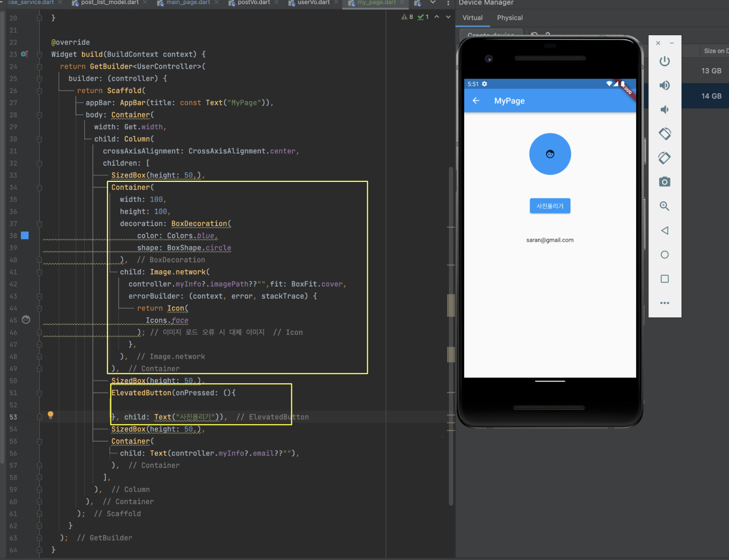Click the blue color swatch on line 38
The height and width of the screenshot is (560, 729).
(x=25, y=236)
